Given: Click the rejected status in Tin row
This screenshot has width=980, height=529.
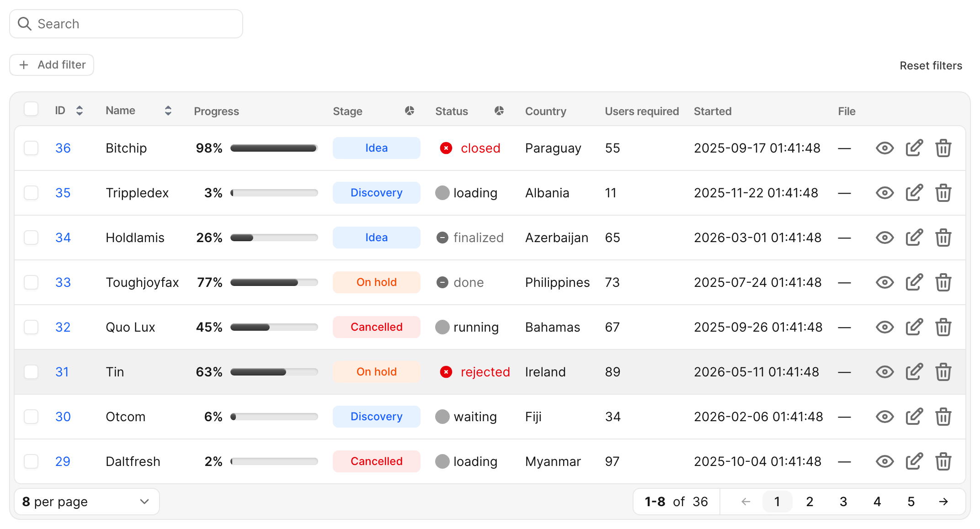Looking at the screenshot, I should [475, 372].
